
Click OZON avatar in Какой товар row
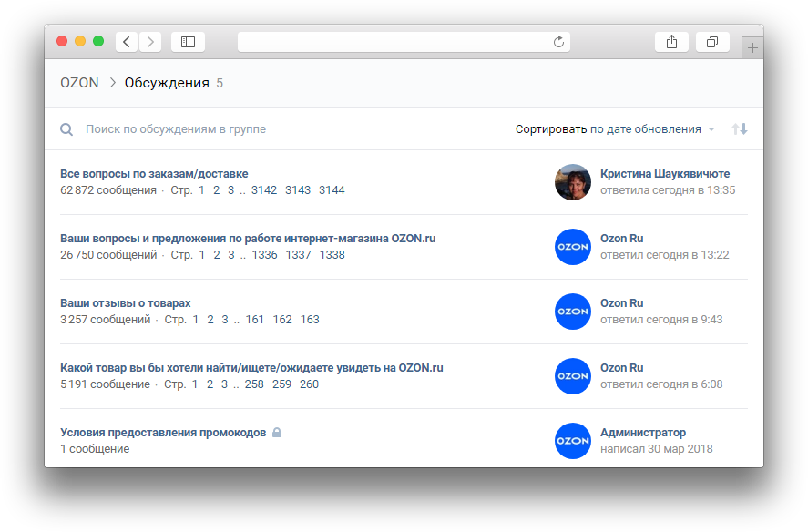pos(572,376)
